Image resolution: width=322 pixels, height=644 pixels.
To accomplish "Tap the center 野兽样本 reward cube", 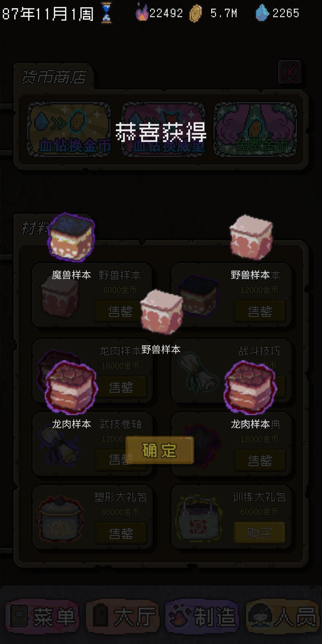I will click(x=161, y=312).
